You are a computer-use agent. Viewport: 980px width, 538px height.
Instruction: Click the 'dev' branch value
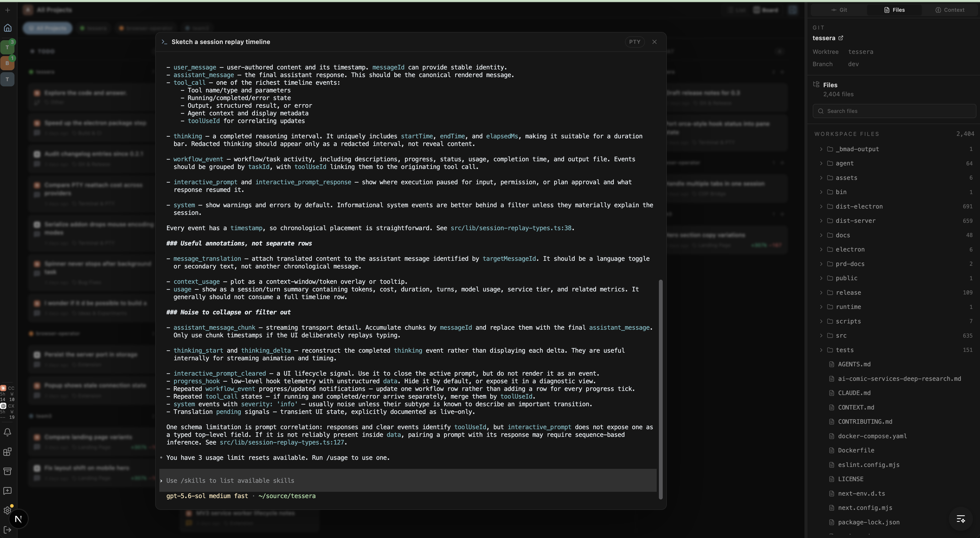[853, 64]
